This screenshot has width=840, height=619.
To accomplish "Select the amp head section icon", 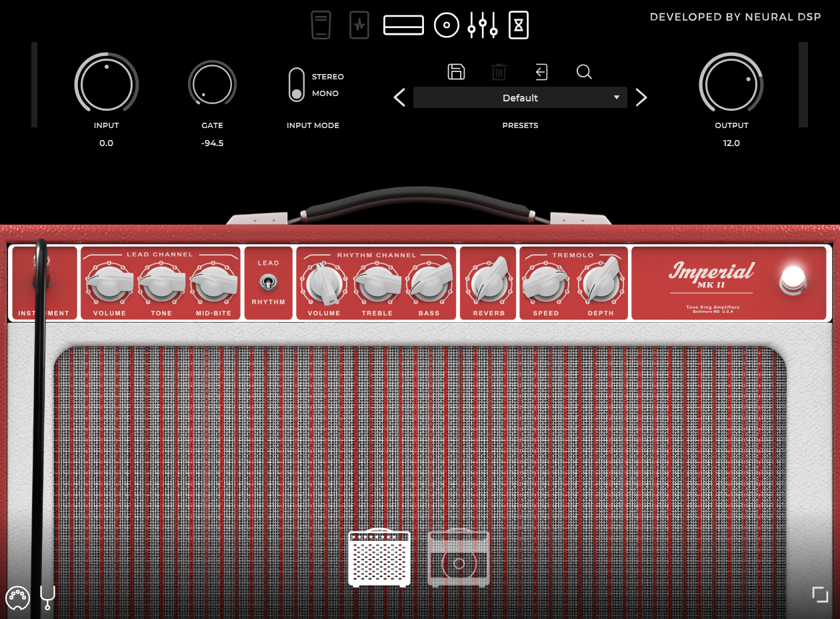I will click(403, 25).
